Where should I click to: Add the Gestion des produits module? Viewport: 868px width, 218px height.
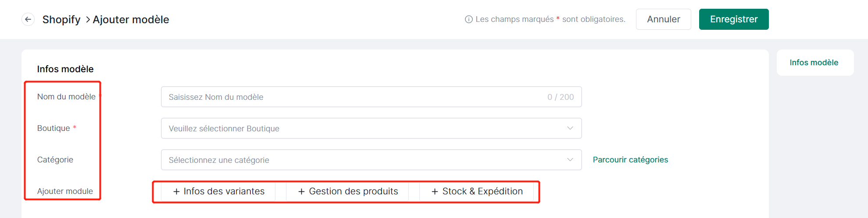tap(348, 191)
